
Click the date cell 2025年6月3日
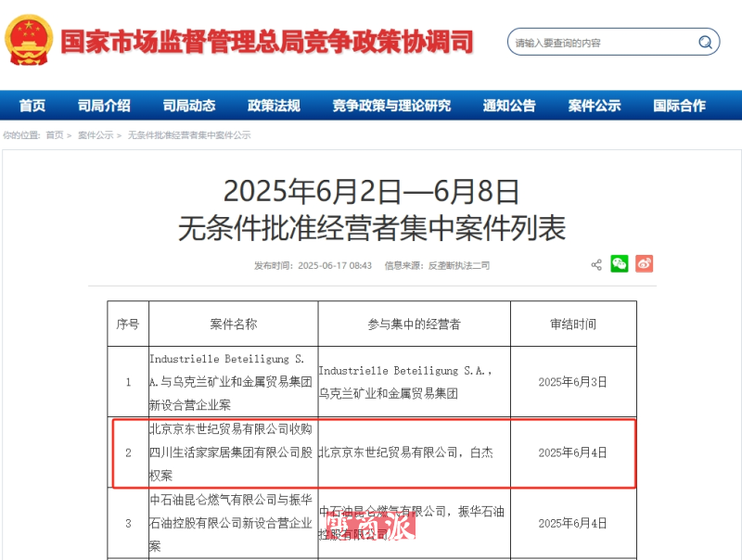573,382
